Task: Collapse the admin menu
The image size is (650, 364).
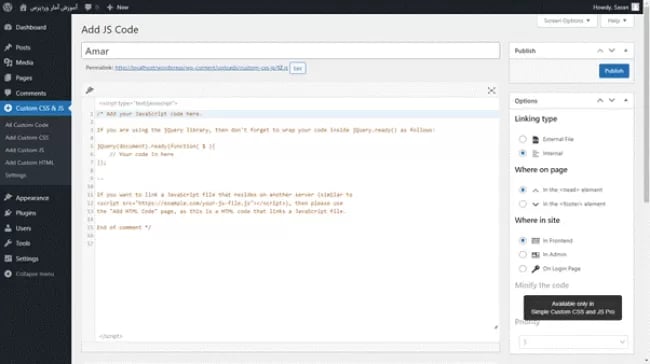Action: pos(30,274)
